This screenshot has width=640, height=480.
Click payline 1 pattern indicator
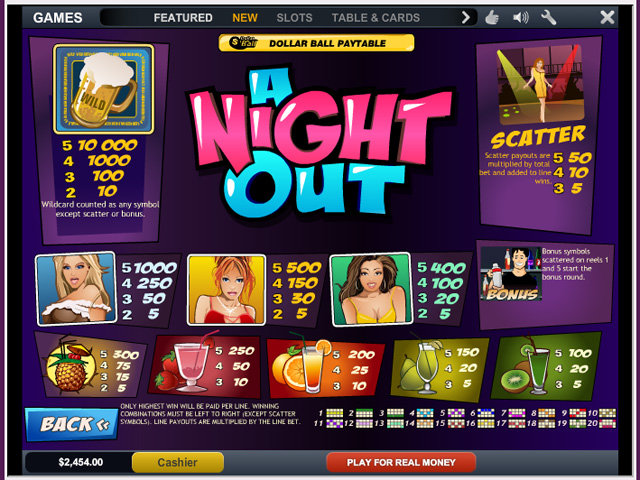point(334,413)
